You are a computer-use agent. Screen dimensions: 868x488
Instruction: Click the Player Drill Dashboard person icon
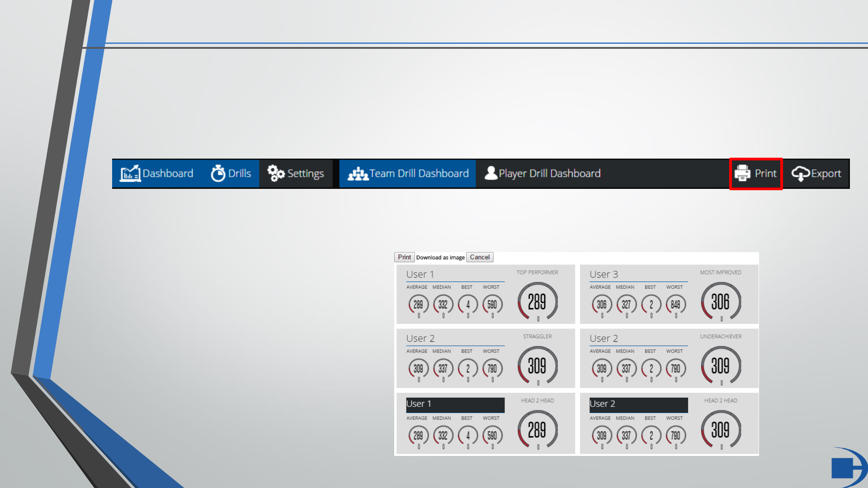coord(491,173)
